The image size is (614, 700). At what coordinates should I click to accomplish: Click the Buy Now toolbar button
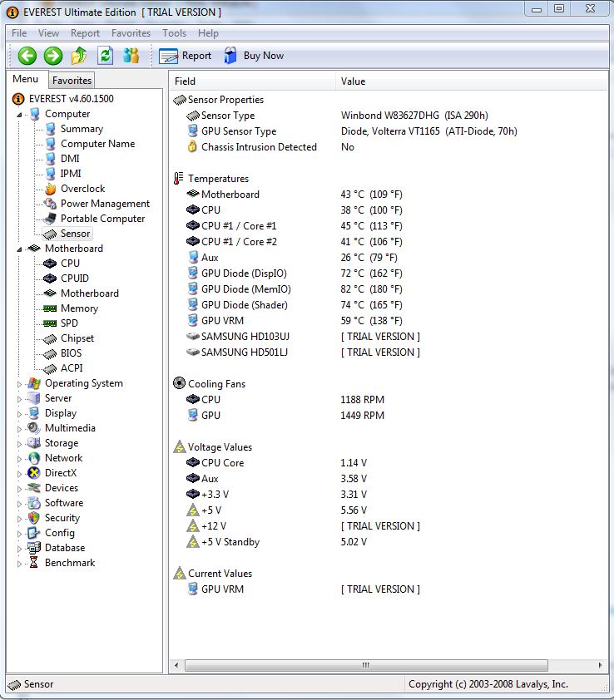pos(254,56)
